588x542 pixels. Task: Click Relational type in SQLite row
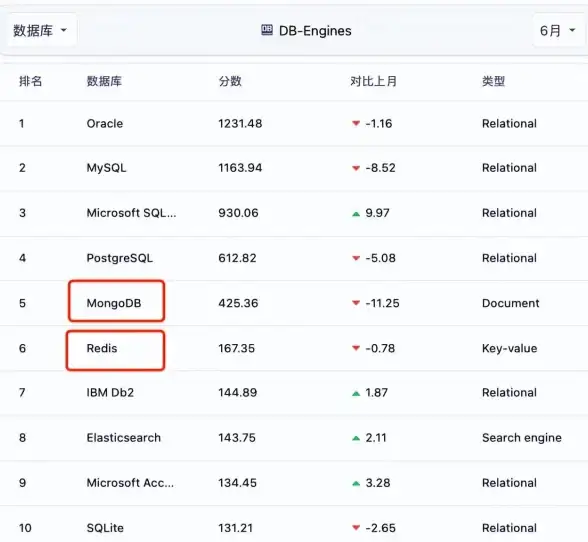tap(509, 528)
